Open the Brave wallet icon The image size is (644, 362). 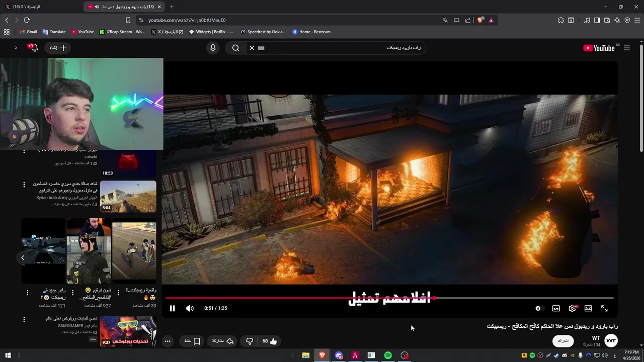(607, 20)
